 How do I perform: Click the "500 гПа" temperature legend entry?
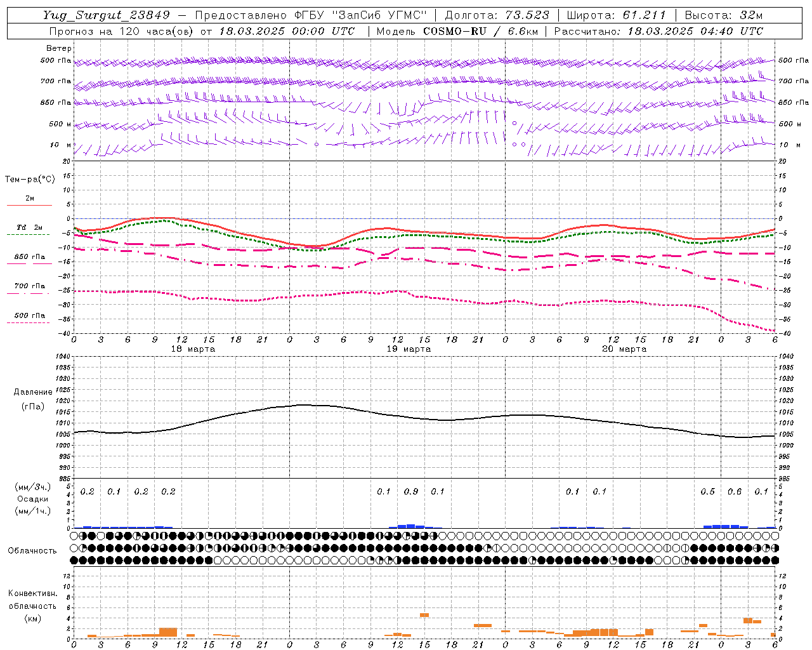click(30, 315)
